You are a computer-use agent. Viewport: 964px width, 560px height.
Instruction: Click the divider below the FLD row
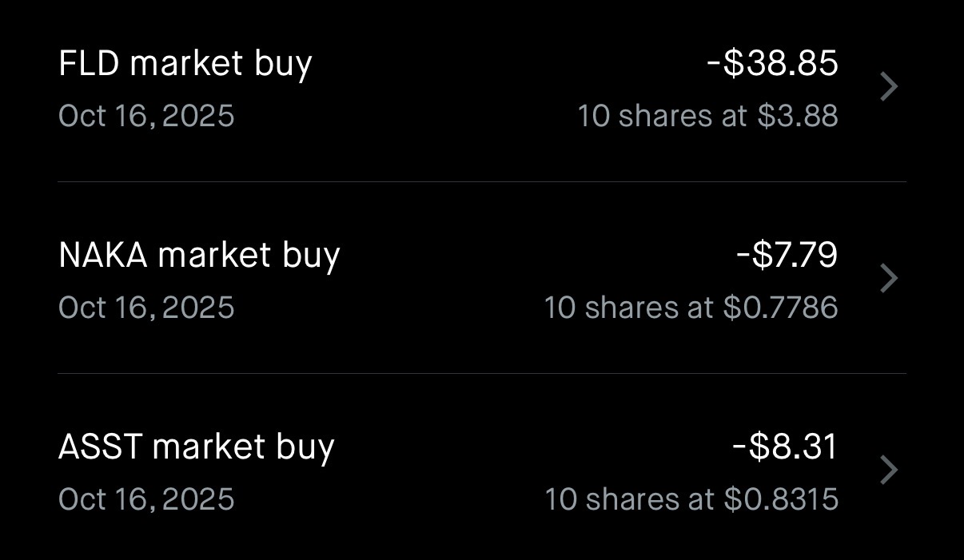tap(482, 182)
